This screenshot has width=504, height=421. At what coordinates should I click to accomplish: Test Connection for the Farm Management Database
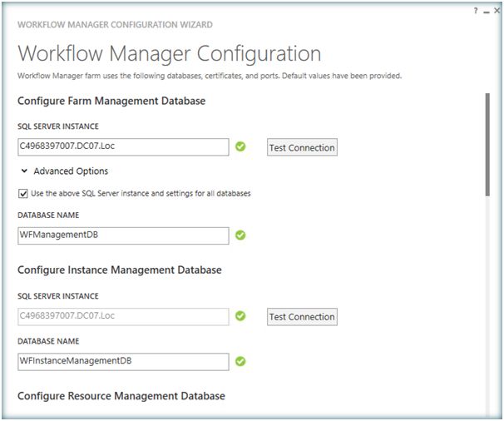302,148
